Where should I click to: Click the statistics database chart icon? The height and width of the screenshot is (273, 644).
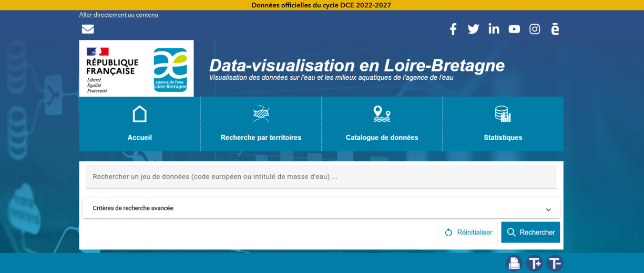click(x=503, y=114)
